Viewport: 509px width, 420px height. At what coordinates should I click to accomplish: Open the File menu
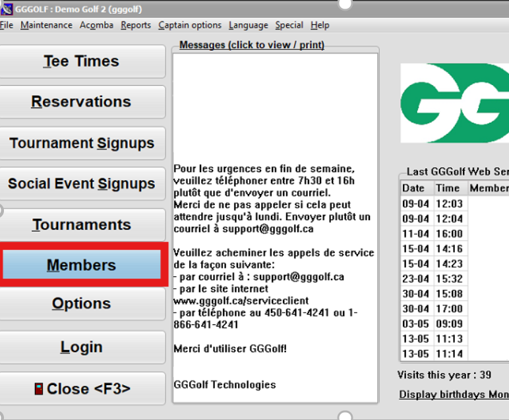[7, 25]
